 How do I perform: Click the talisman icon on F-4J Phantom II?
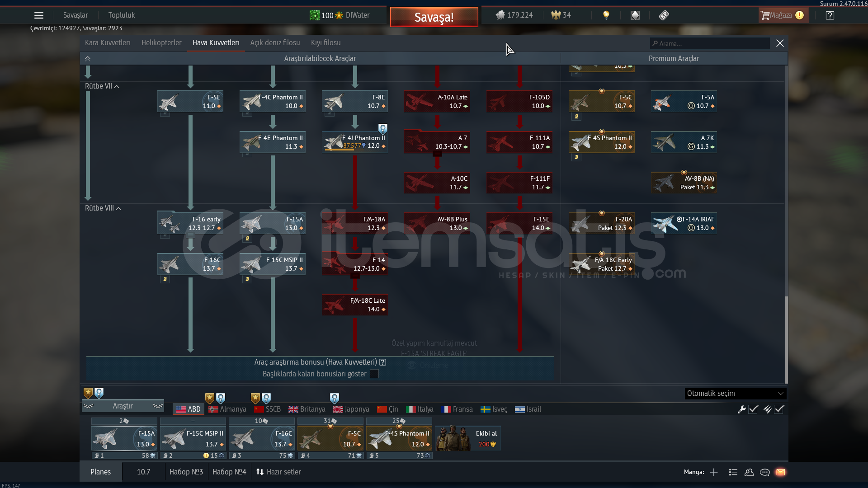click(383, 129)
